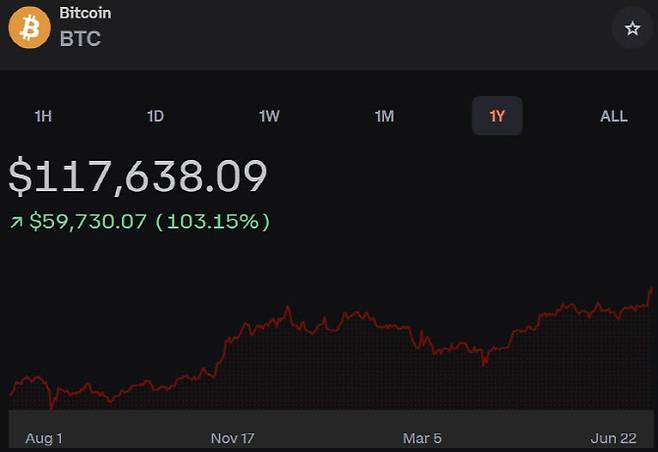The height and width of the screenshot is (452, 658).
Task: Click the $117,638.09 current price
Action: (x=138, y=177)
